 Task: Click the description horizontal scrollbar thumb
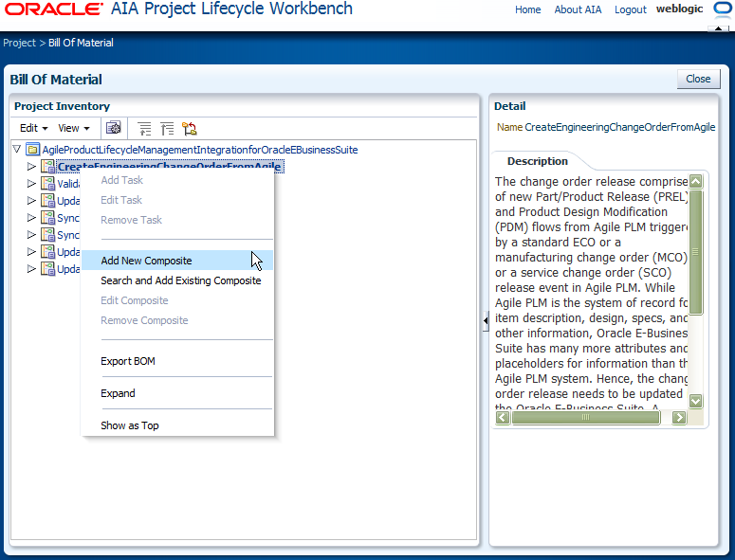coord(585,417)
